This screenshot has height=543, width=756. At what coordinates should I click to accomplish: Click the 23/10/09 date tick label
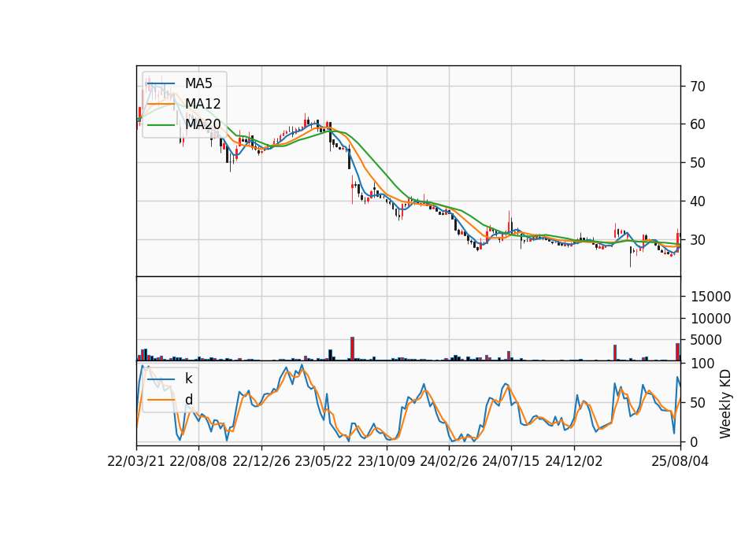[x=386, y=461]
